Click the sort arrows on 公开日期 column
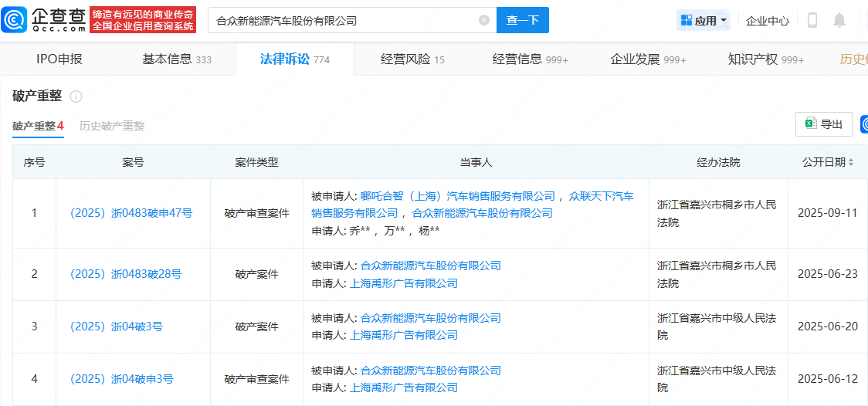The image size is (868, 406). pyautogui.click(x=851, y=162)
